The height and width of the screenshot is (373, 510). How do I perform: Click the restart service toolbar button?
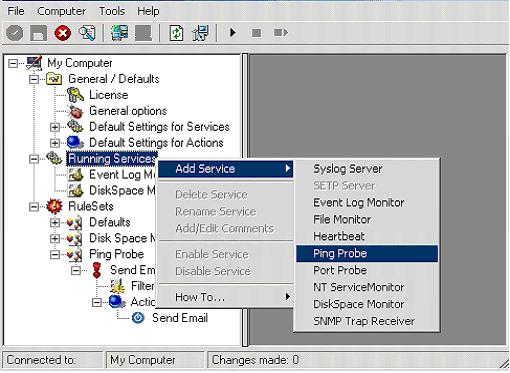tap(281, 33)
